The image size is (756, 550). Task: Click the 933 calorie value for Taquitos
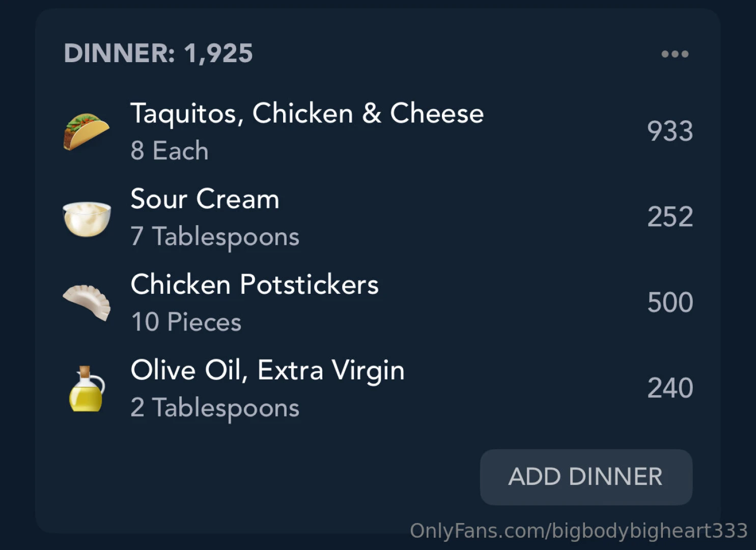669,131
